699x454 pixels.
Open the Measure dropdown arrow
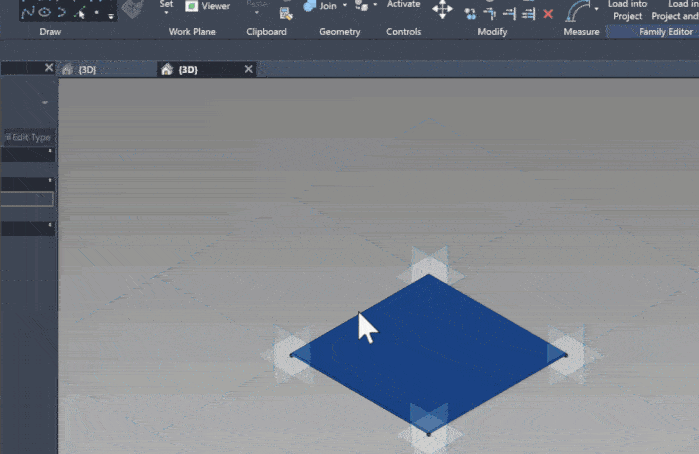[596, 8]
